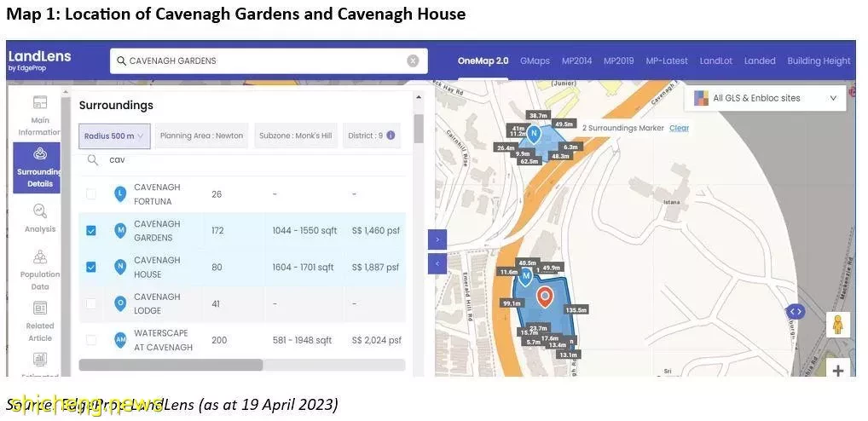This screenshot has width=868, height=421.
Task: Uncheck the Cavenagh House checkbox
Action: tap(90, 268)
